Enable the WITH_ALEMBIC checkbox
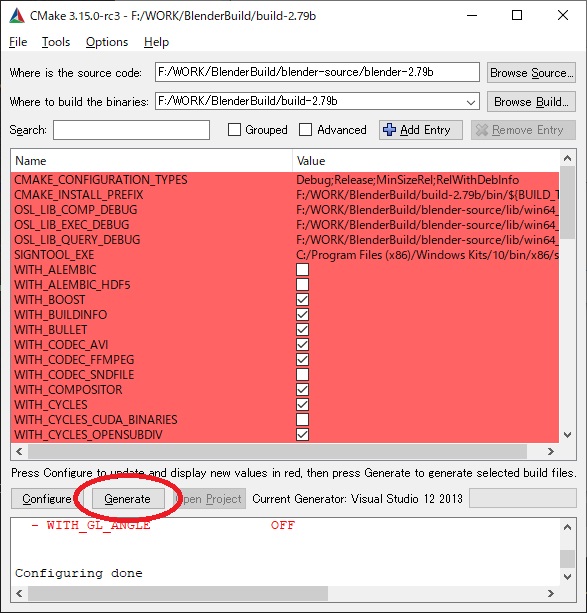Image resolution: width=587 pixels, height=613 pixels. (302, 269)
